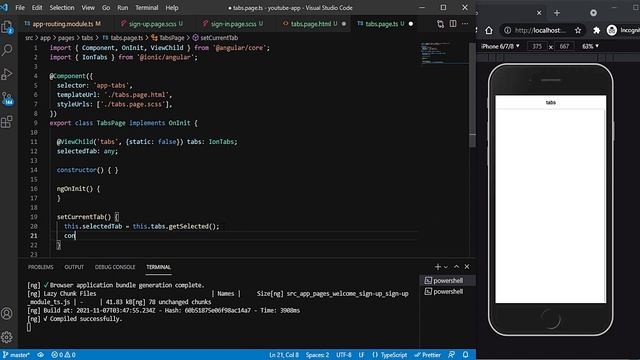The width and height of the screenshot is (640, 360).
Task: Click the Prettier status bar item
Action: click(427, 355)
